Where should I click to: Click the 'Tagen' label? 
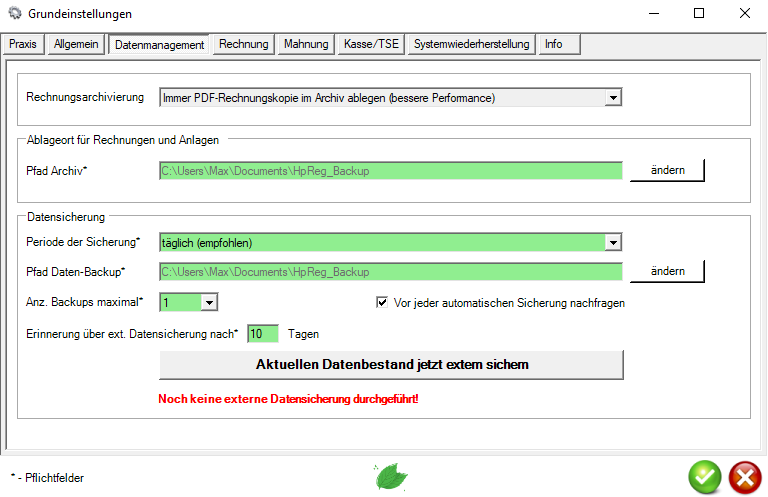pos(303,334)
